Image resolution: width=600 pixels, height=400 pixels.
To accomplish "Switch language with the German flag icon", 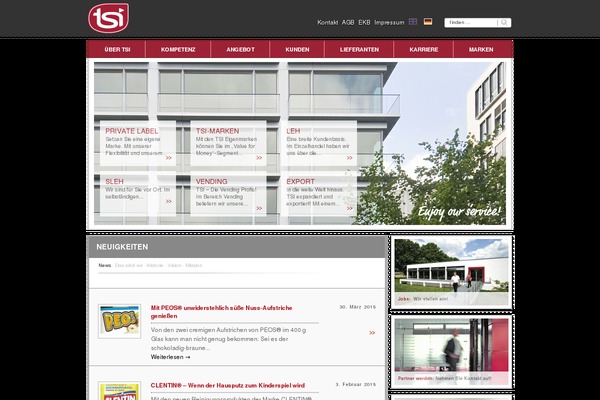I will (x=428, y=22).
